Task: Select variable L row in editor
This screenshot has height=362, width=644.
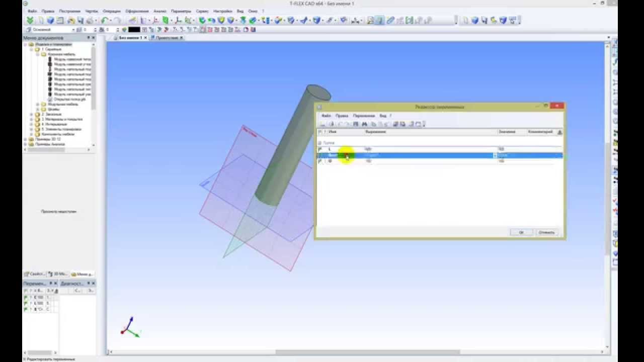Action: pyautogui.click(x=440, y=149)
